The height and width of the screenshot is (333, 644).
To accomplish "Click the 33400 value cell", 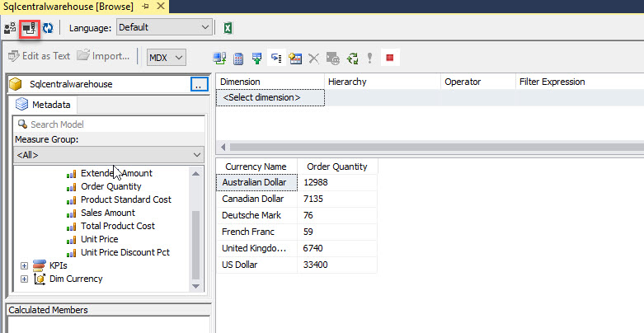I will tap(337, 265).
